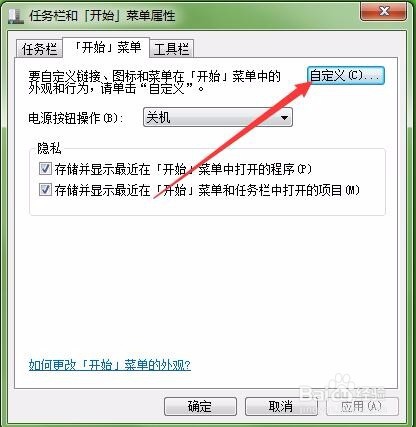
Task: Click the 存储并显示任务栏中打开的项目(M) label
Action: pos(207,191)
